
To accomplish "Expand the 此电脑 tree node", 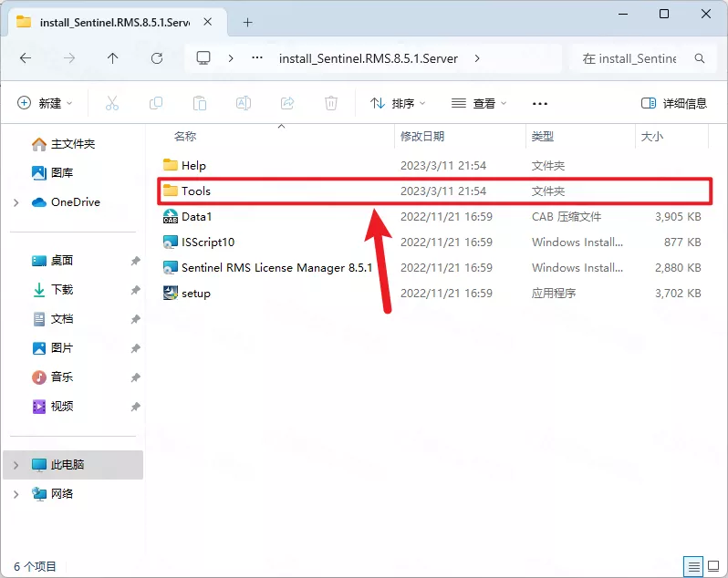I will (x=16, y=465).
